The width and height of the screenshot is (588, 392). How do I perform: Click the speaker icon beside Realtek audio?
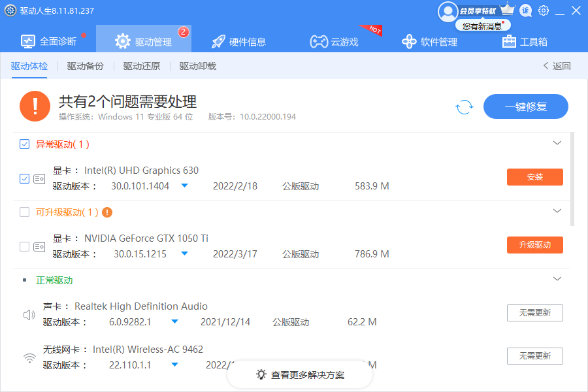tap(29, 314)
